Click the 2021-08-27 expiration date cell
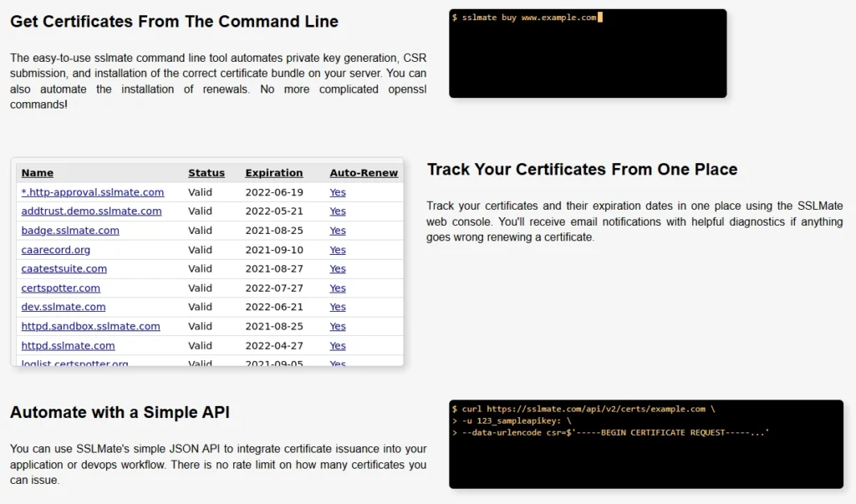Screen dimensions: 856x504 tap(274, 268)
